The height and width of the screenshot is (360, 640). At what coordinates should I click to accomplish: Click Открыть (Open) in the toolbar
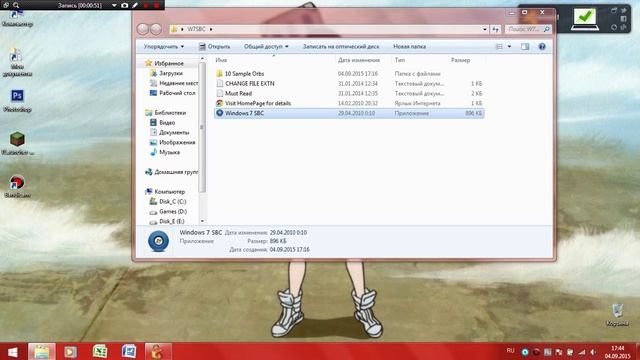coord(215,47)
